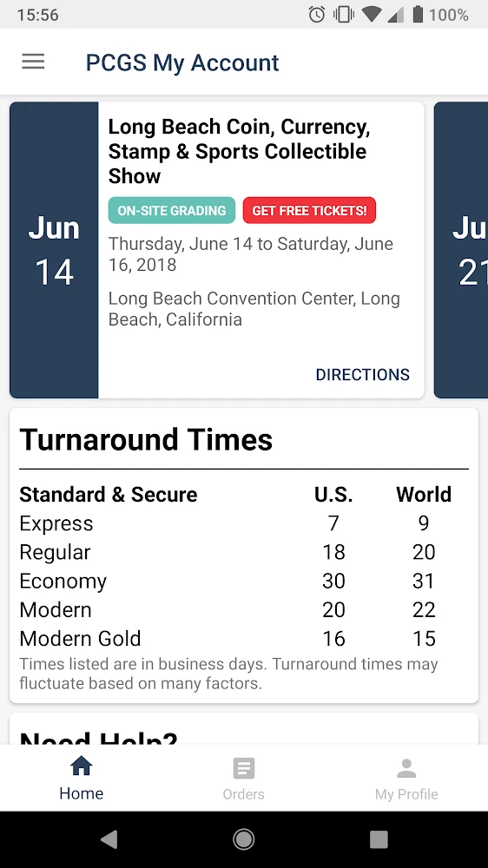Tap the Android home circle button
The height and width of the screenshot is (868, 488).
[x=244, y=839]
